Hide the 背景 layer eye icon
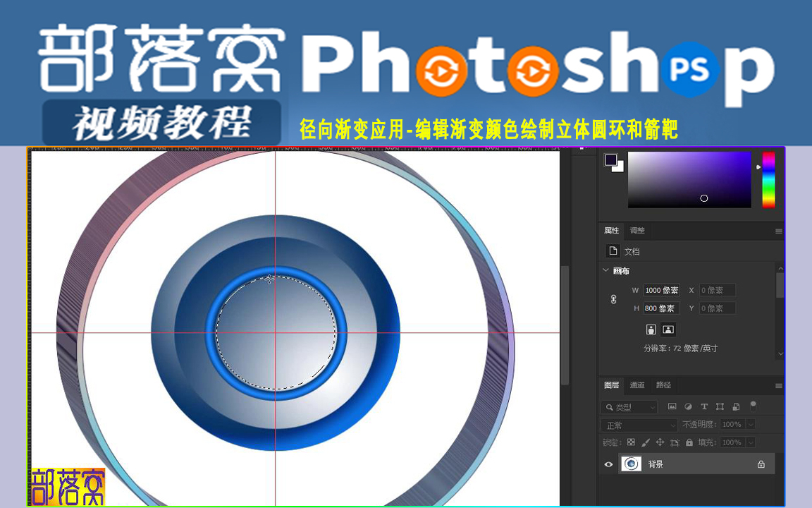 [608, 464]
